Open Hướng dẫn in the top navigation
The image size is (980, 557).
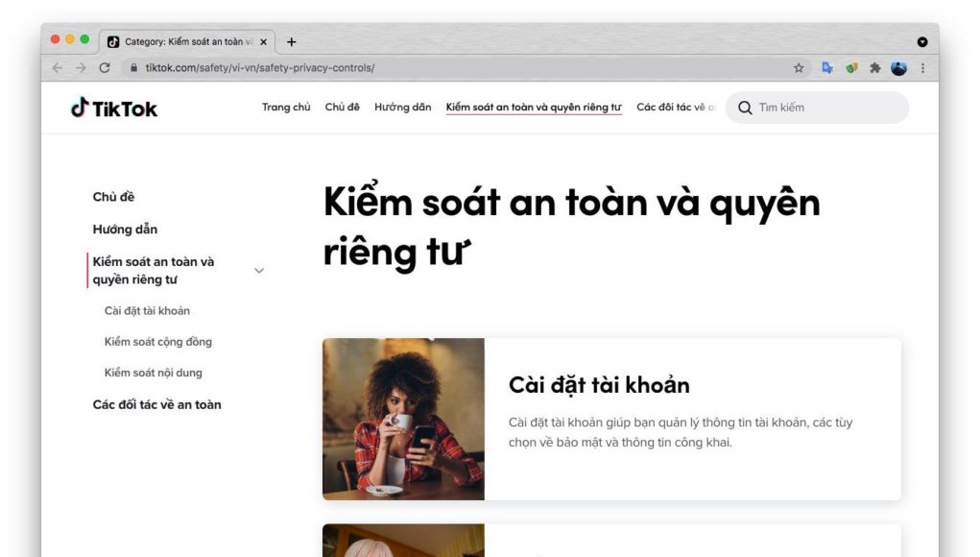click(x=402, y=107)
